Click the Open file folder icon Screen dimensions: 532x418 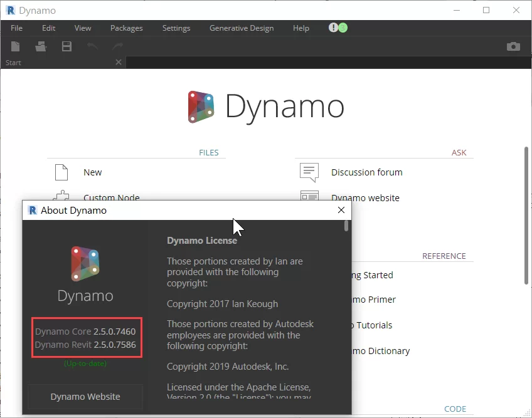click(x=41, y=46)
